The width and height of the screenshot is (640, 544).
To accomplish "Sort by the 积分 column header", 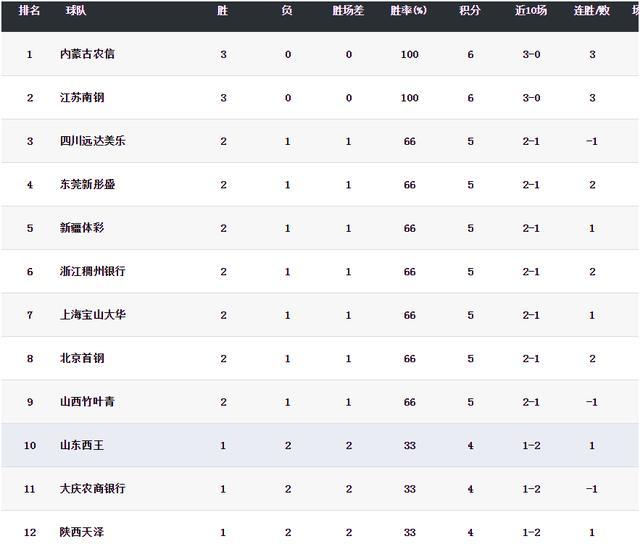I will coord(470,11).
